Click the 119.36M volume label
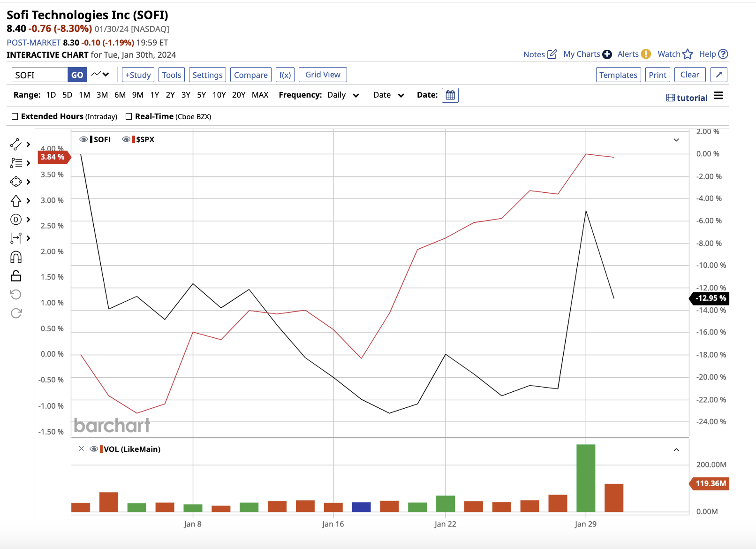 coord(710,483)
